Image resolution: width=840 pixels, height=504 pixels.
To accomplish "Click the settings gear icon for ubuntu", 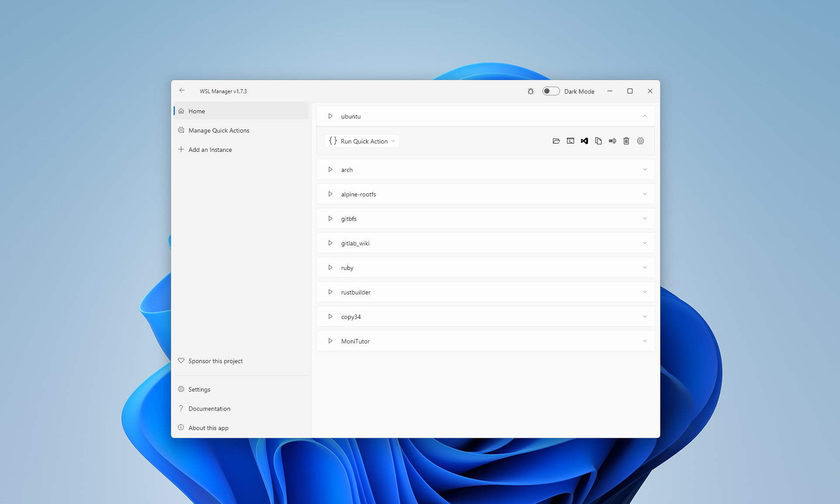I will click(x=640, y=140).
